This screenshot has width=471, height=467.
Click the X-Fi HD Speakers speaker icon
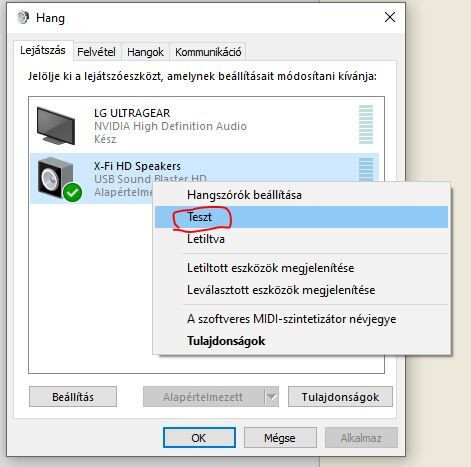(55, 178)
